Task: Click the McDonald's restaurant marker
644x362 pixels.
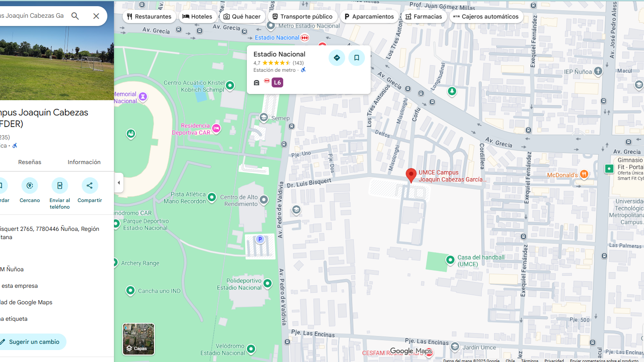Action: point(584,174)
